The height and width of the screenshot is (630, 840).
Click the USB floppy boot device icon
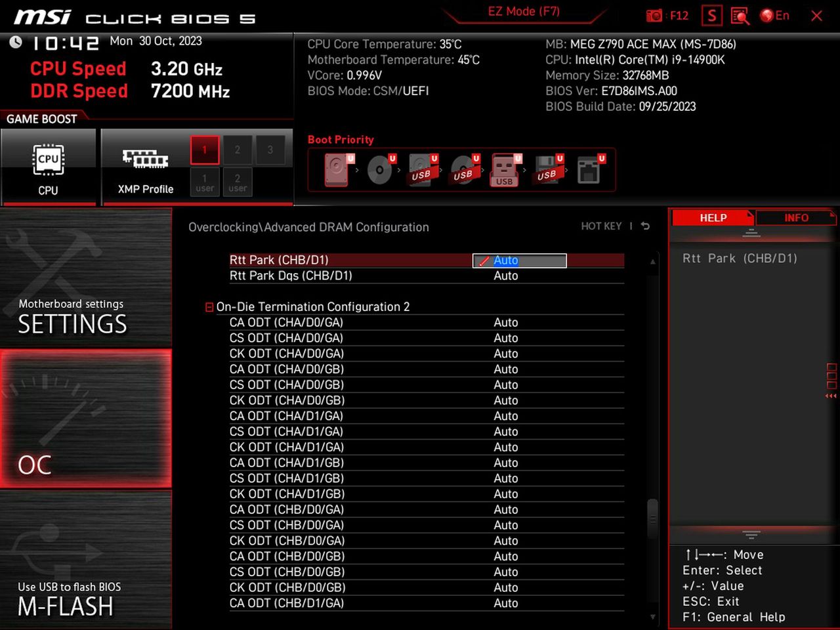[x=547, y=169]
